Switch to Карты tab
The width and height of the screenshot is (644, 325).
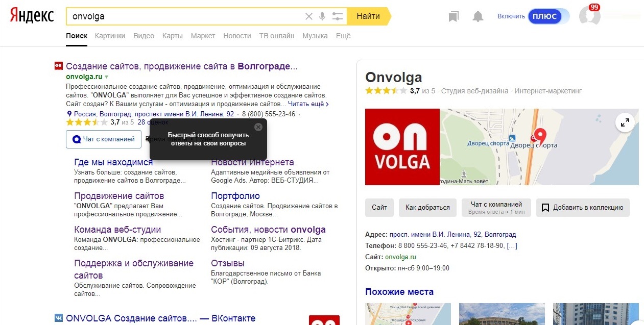pos(172,36)
